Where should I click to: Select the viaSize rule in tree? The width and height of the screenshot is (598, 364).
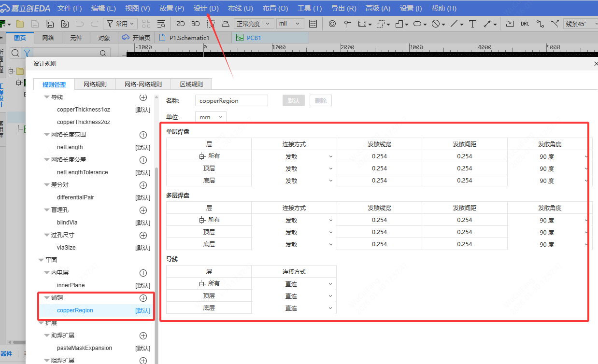[x=66, y=248]
